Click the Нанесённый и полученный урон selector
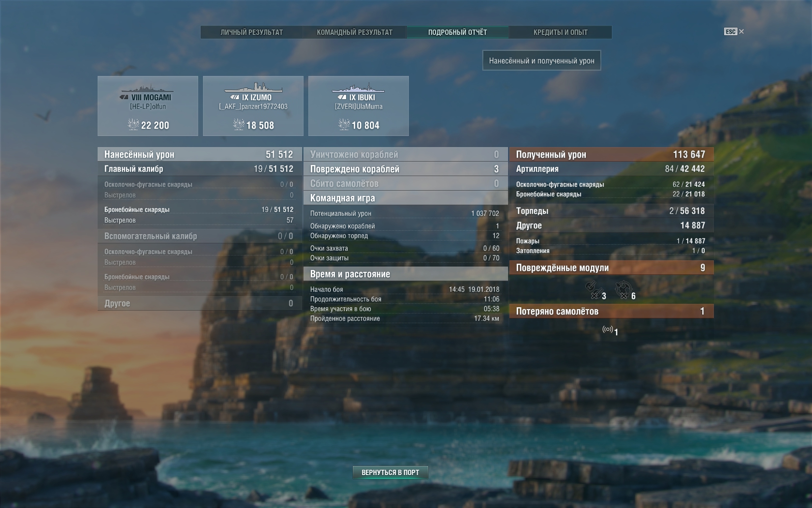 541,60
